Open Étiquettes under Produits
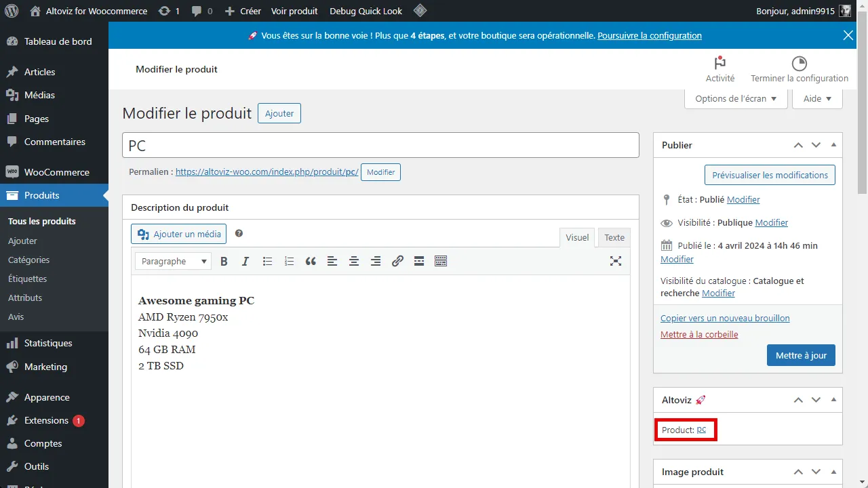This screenshot has width=868, height=488. pyautogui.click(x=27, y=279)
